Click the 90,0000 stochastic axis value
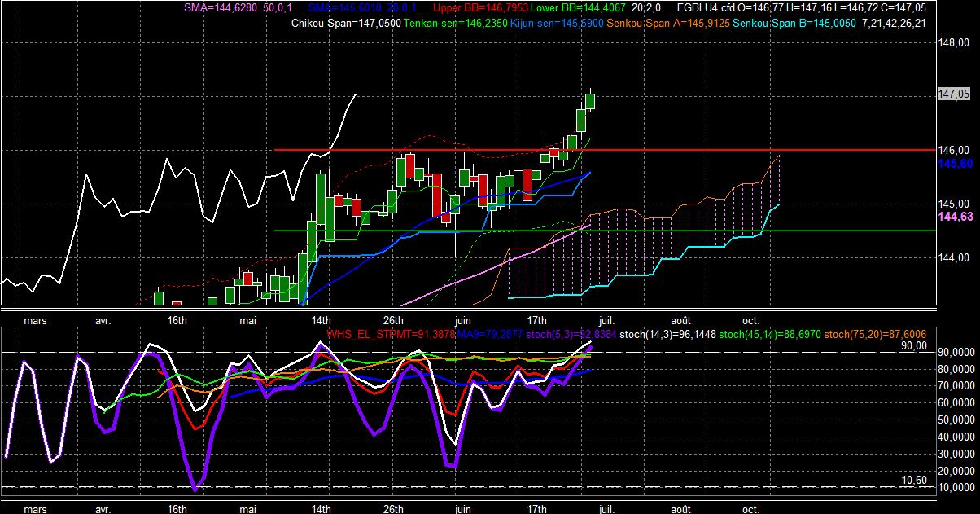This screenshot has height=514, width=980. (956, 352)
